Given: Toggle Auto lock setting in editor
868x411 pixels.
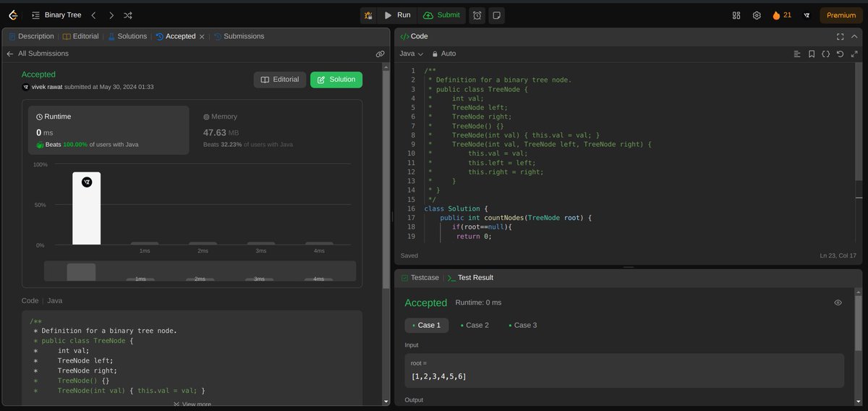Looking at the screenshot, I should tap(444, 54).
